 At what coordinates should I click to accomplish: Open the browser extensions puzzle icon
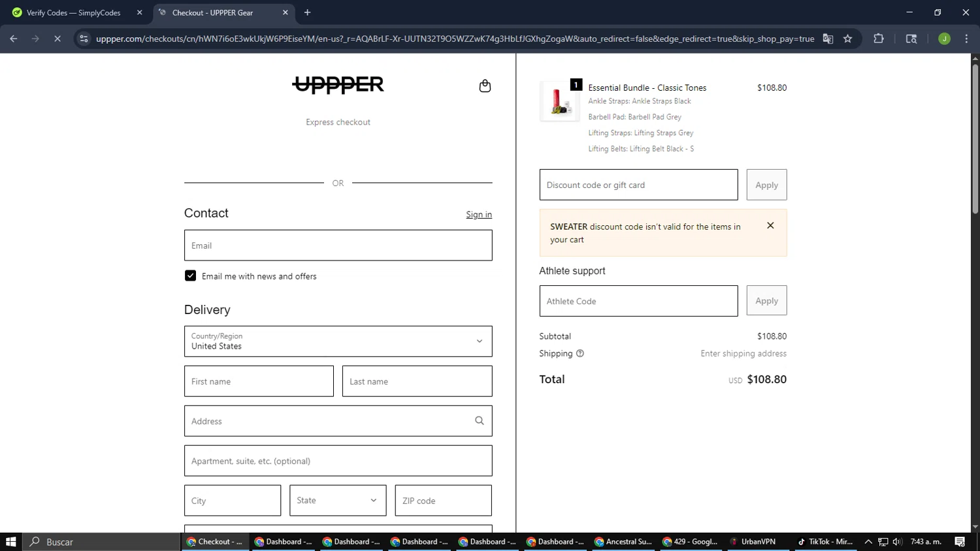tap(879, 39)
